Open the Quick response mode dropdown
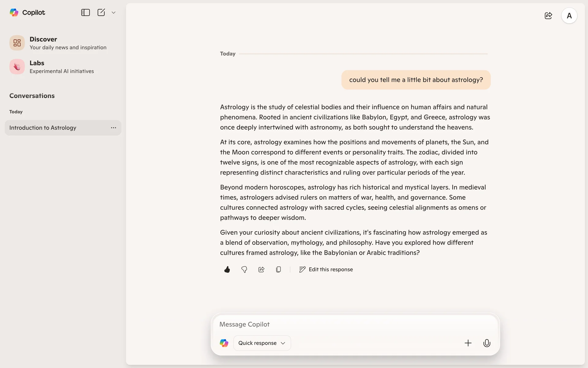Image resolution: width=588 pixels, height=368 pixels. click(262, 343)
